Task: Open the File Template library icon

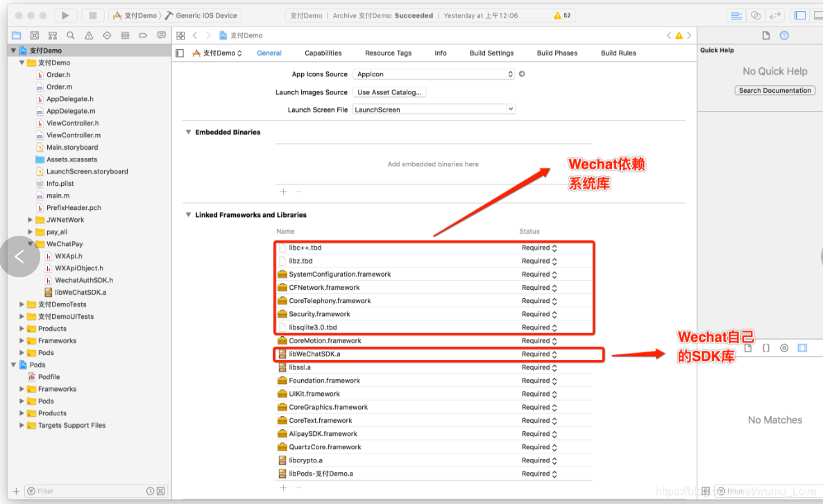Action: pos(748,348)
